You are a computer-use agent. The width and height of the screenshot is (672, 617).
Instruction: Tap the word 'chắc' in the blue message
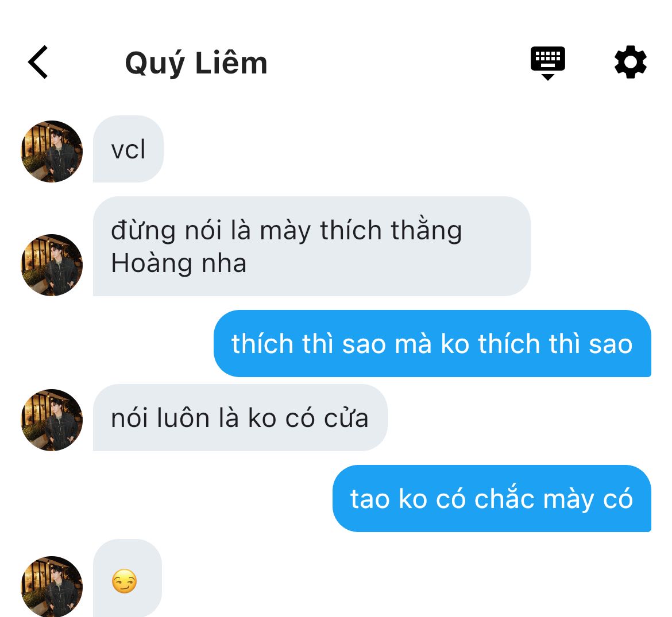pyautogui.click(x=504, y=498)
